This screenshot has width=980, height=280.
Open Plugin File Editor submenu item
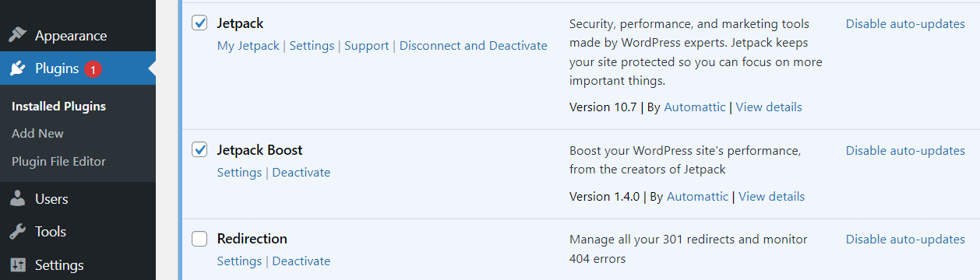(58, 162)
